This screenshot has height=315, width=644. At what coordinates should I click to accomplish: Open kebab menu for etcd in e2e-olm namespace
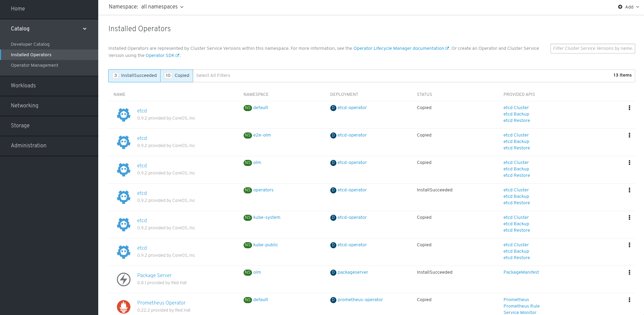pyautogui.click(x=629, y=135)
